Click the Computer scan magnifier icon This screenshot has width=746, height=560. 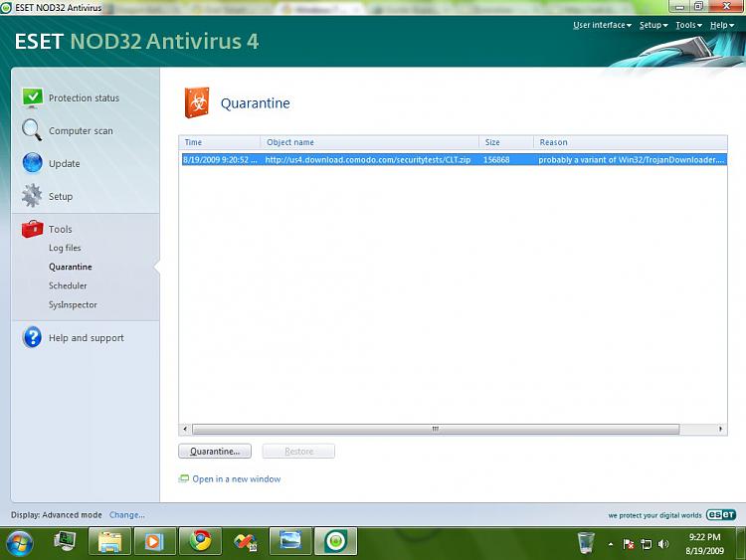[32, 130]
